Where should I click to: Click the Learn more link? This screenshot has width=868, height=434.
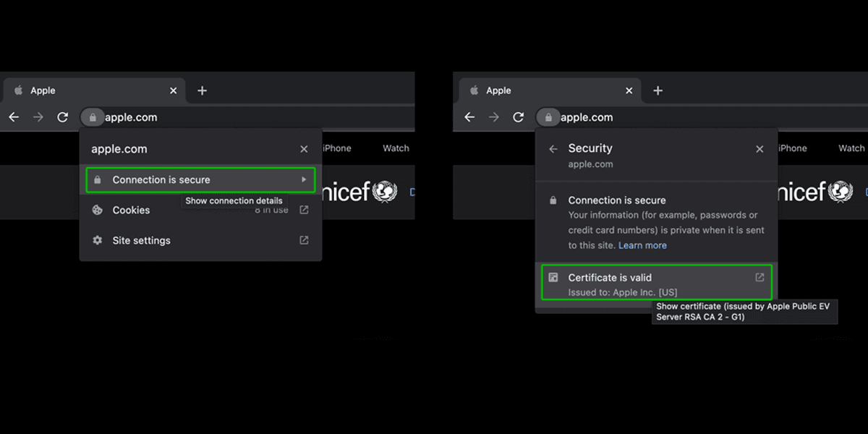(x=642, y=245)
